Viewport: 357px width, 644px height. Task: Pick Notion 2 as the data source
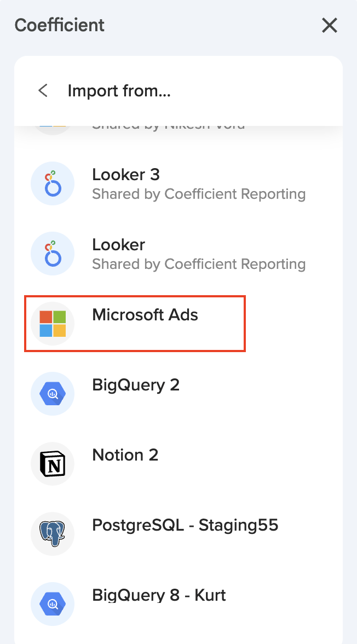tap(125, 455)
